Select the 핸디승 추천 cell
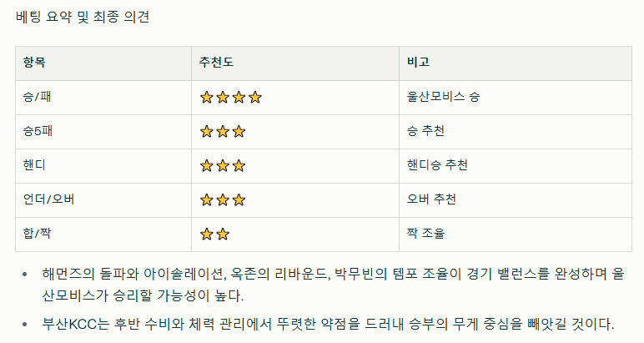The height and width of the screenshot is (343, 644). pyautogui.click(x=437, y=166)
